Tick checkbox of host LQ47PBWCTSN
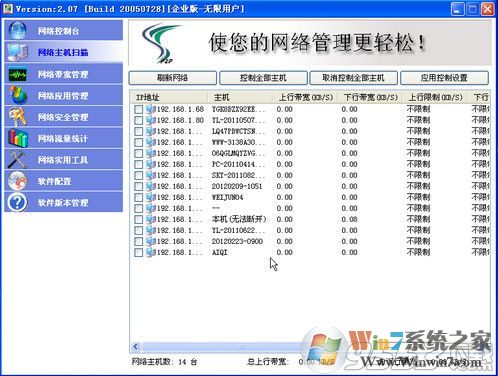498x376 pixels. coord(139,131)
